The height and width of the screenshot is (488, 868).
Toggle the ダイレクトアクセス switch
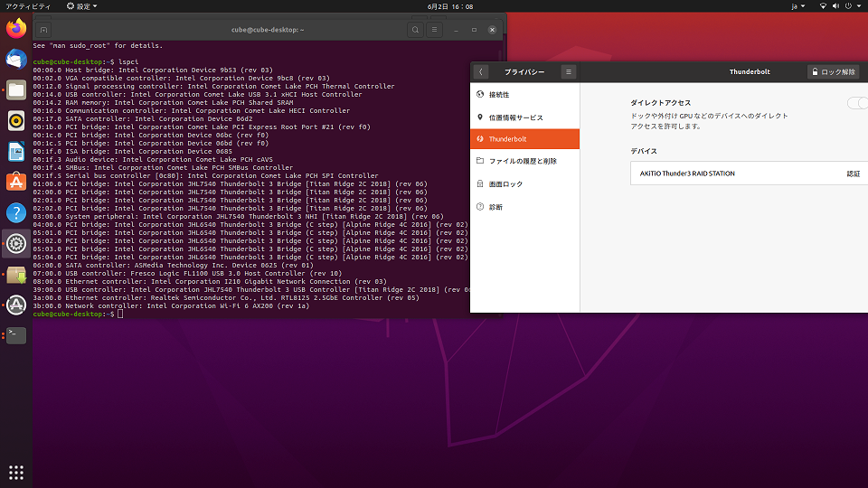pyautogui.click(x=857, y=103)
